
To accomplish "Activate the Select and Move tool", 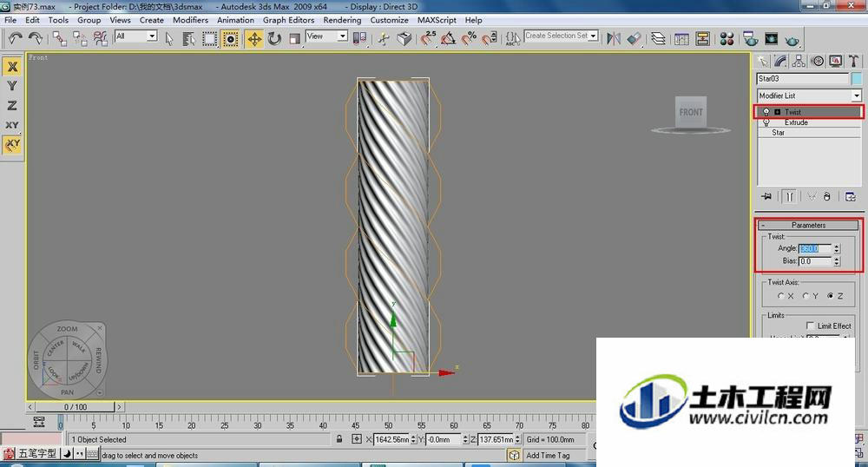I will (x=254, y=38).
